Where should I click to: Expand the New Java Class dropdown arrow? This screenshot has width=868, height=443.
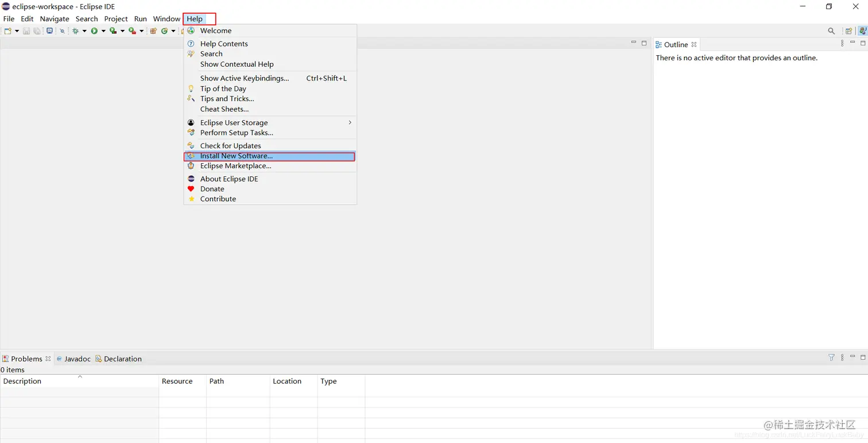click(x=173, y=31)
